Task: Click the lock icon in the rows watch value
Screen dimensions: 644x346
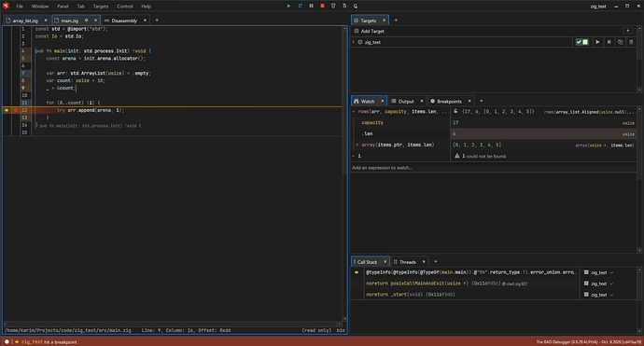Action: pos(455,111)
